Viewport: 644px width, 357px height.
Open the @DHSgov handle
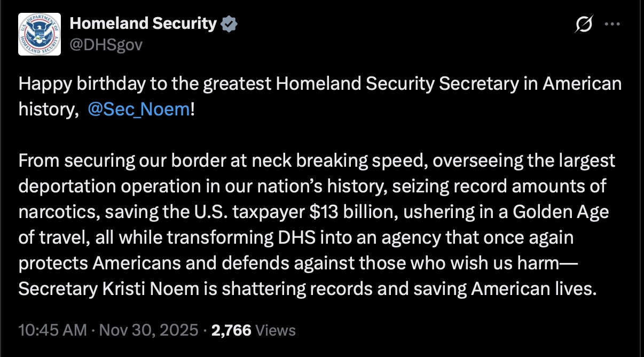[106, 44]
